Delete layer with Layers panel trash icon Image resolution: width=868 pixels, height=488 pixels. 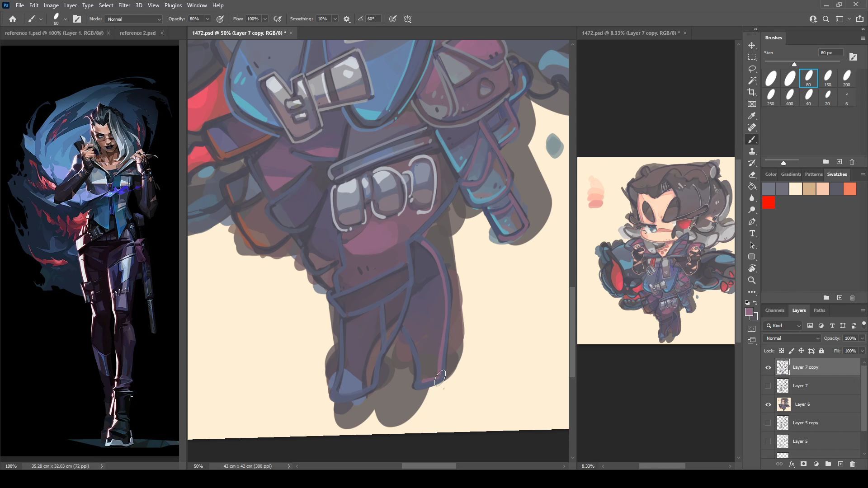(852, 464)
